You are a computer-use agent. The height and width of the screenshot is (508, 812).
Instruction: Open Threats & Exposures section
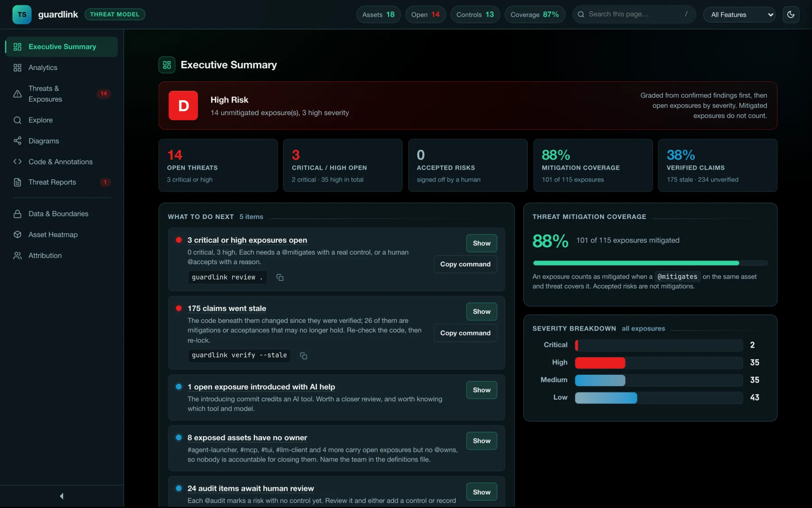click(61, 94)
